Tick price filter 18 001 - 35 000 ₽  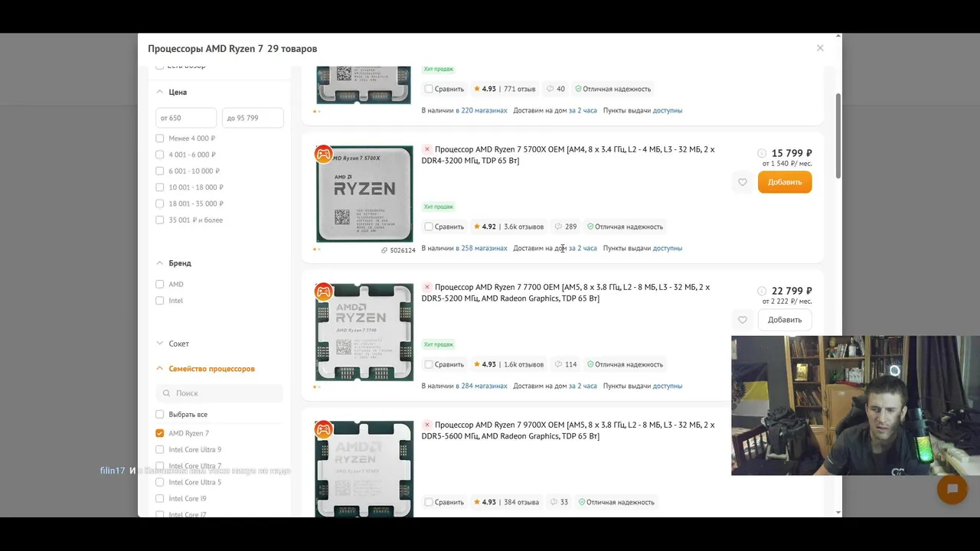[x=159, y=204]
